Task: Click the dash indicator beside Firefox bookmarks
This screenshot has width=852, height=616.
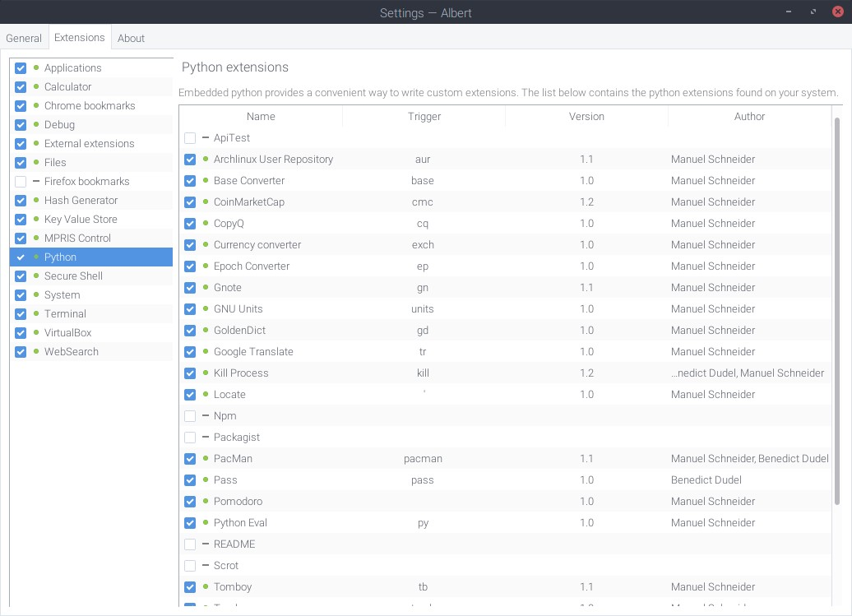Action: coord(36,181)
